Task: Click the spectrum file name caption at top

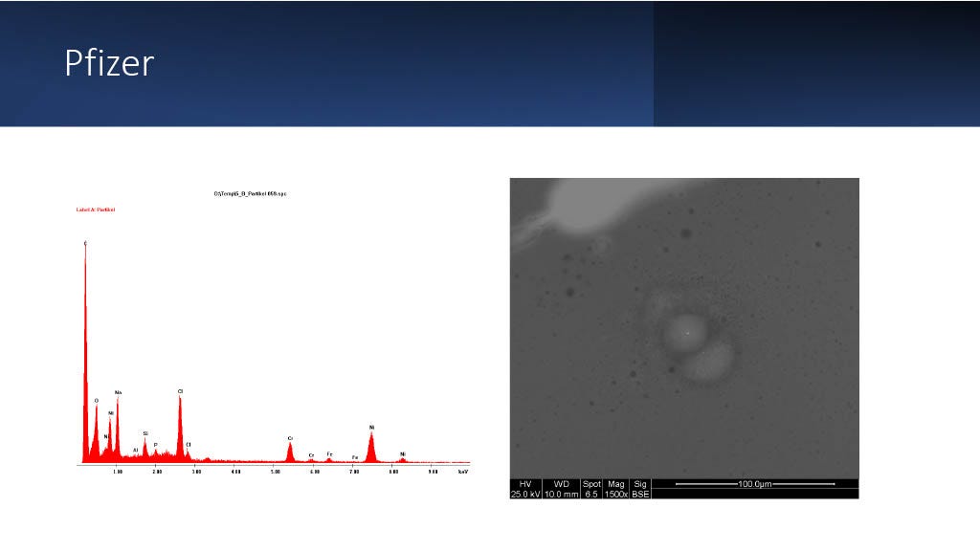Action: pyautogui.click(x=250, y=193)
